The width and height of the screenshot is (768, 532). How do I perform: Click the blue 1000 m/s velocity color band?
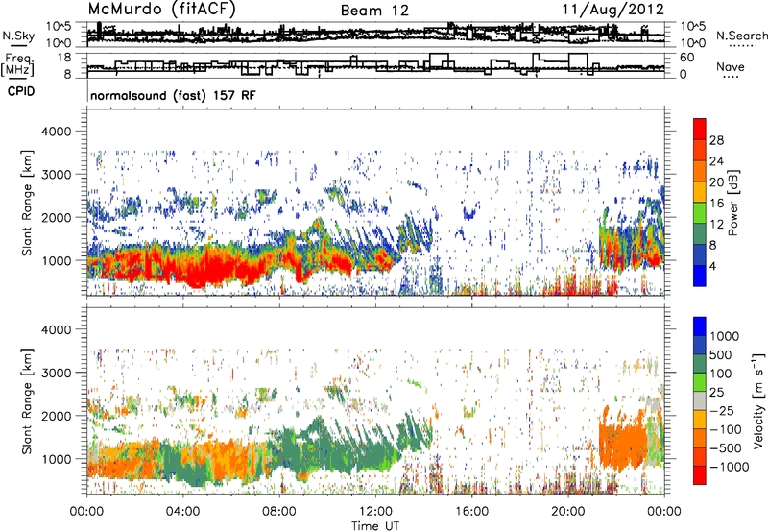(x=700, y=326)
